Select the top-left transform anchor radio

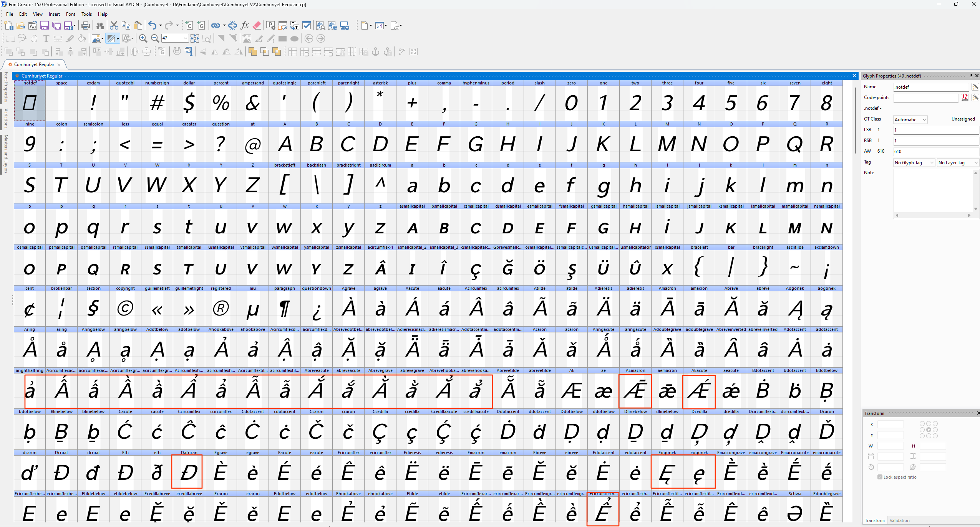click(x=922, y=424)
